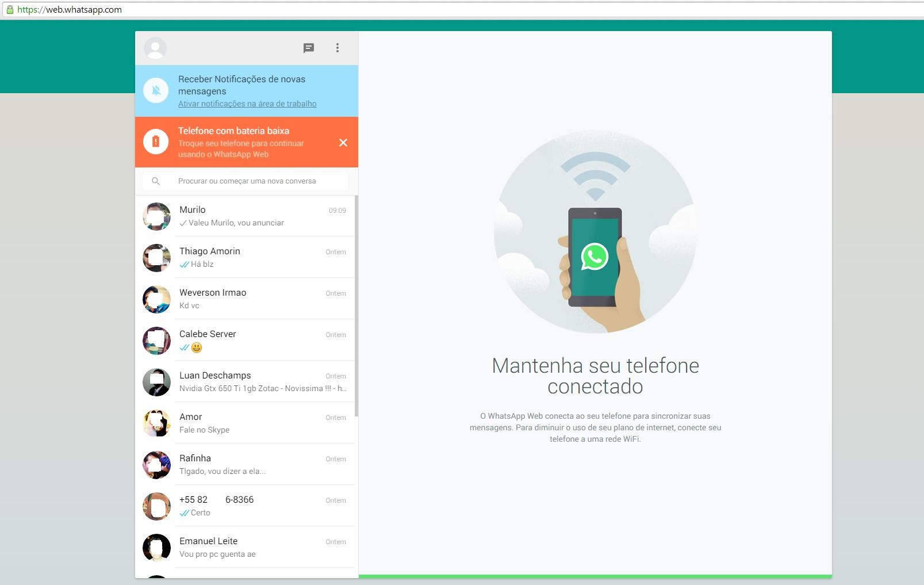
Task: Click 'Tlgado, vou dizer a ela...' preview
Action: [x=223, y=471]
